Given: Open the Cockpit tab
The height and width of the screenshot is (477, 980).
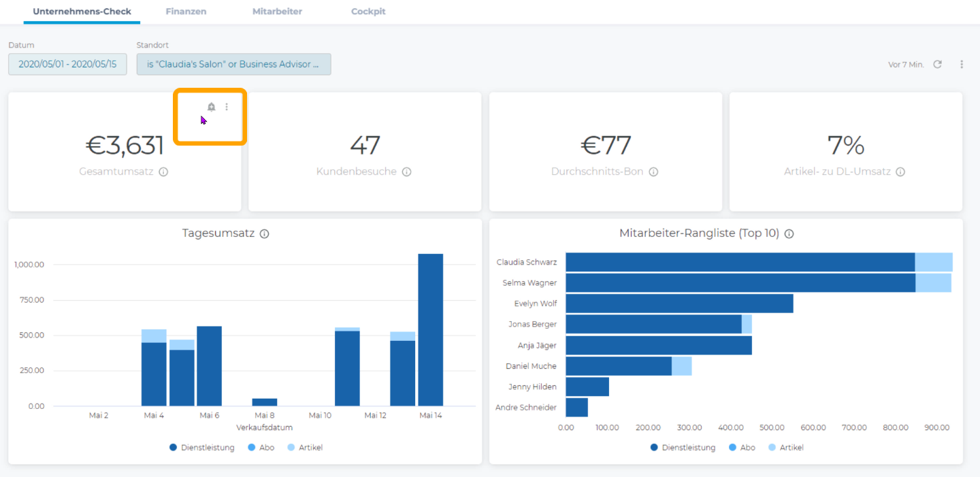Looking at the screenshot, I should (368, 12).
